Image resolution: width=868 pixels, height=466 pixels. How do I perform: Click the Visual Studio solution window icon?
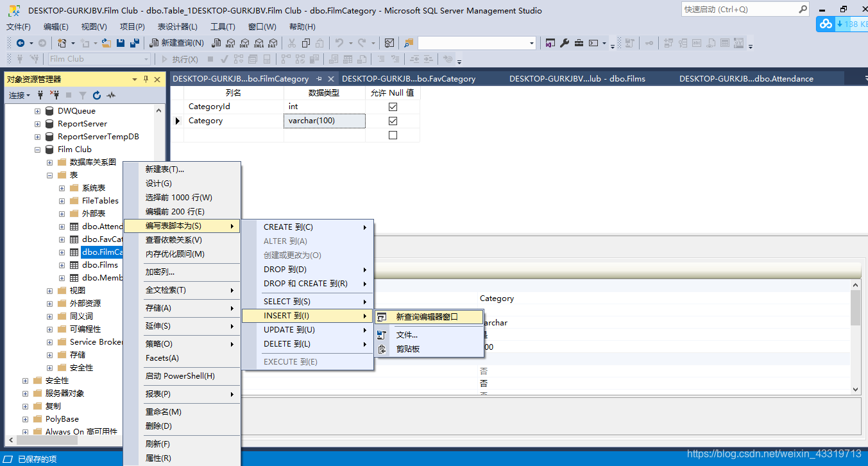point(550,43)
